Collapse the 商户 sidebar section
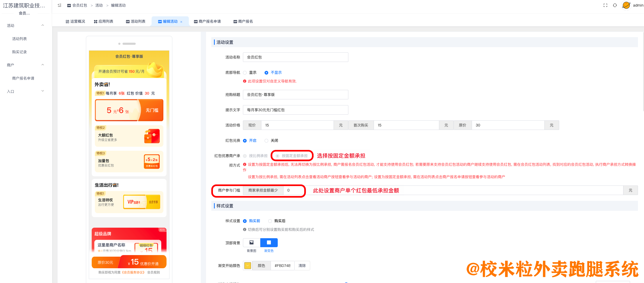The height and width of the screenshot is (283, 644). pos(43,65)
